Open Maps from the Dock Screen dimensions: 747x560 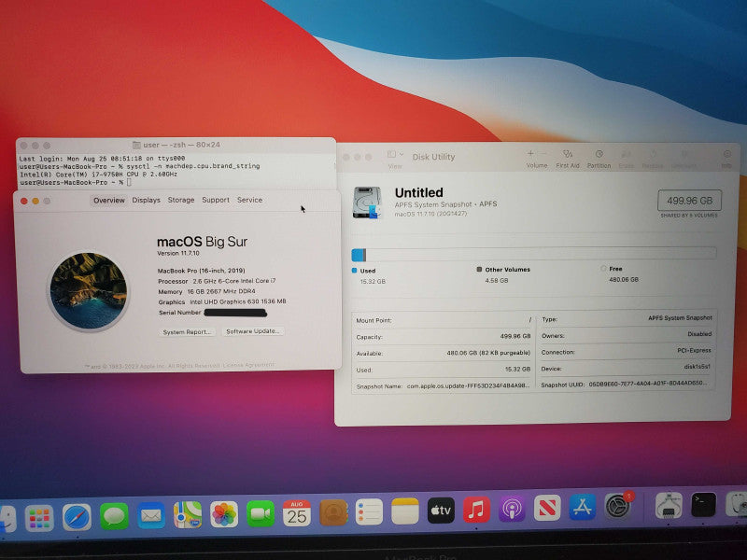(188, 515)
